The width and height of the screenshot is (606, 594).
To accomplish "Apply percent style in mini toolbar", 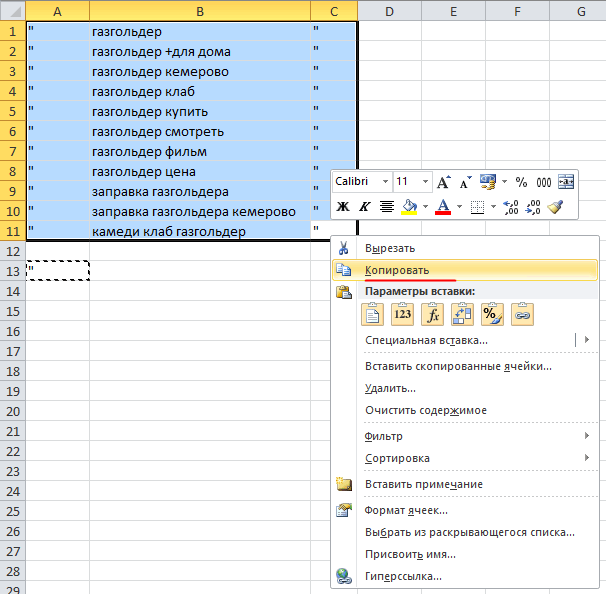I will (x=521, y=182).
